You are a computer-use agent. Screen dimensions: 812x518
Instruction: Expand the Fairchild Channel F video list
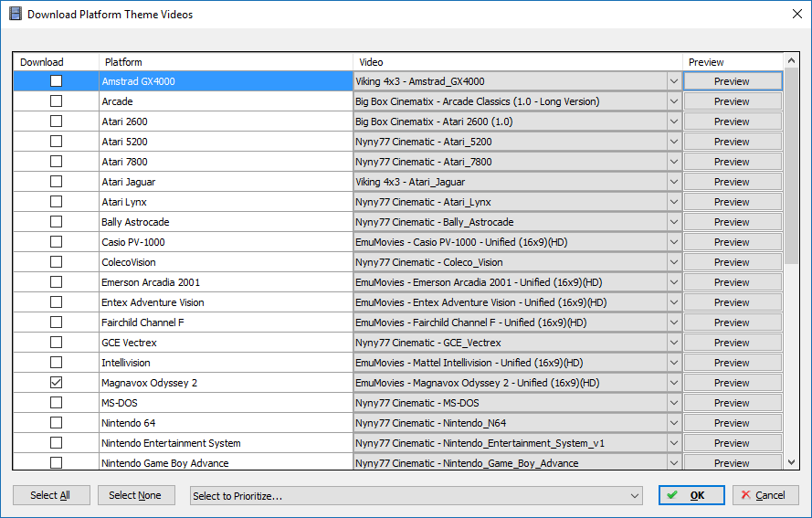(x=674, y=322)
